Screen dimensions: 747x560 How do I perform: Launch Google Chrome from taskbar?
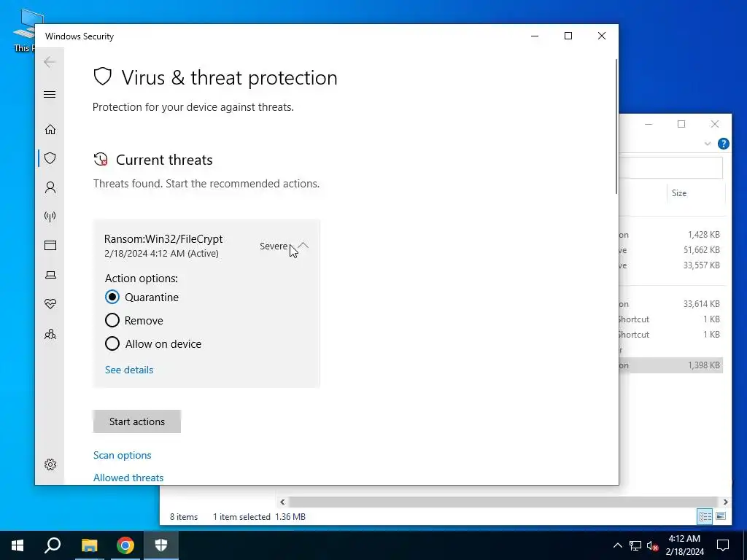coord(125,545)
